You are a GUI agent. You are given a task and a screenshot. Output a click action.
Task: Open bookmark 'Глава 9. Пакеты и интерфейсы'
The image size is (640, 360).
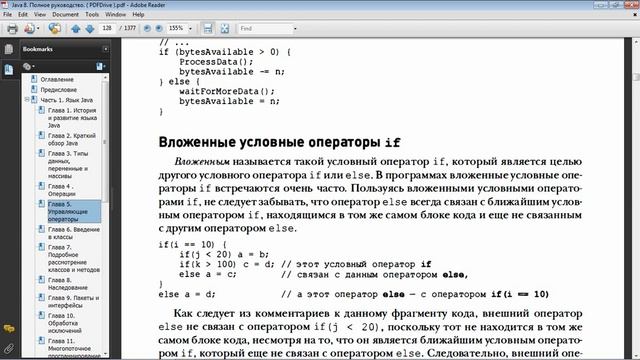(x=73, y=302)
